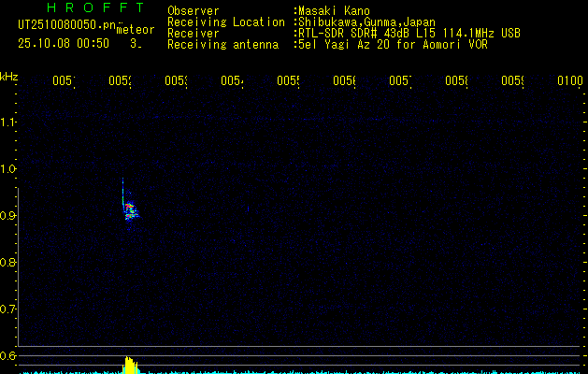Click the date 25.10.08 00:50
This screenshot has height=374, width=588.
64,44
